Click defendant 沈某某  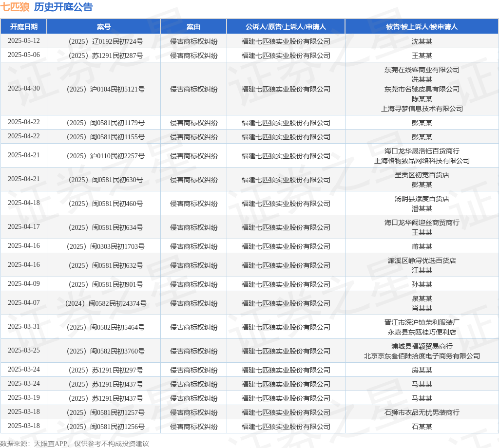pyautogui.click(x=422, y=41)
